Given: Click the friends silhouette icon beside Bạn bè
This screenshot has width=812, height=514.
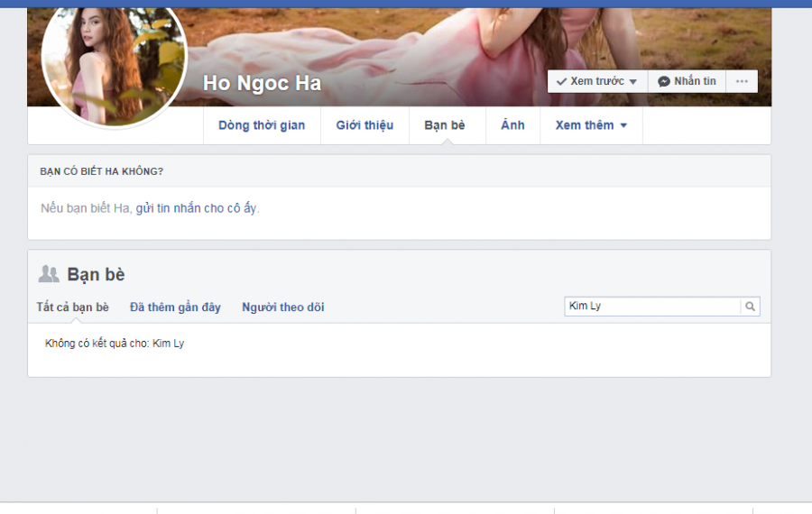Looking at the screenshot, I should click(x=49, y=274).
